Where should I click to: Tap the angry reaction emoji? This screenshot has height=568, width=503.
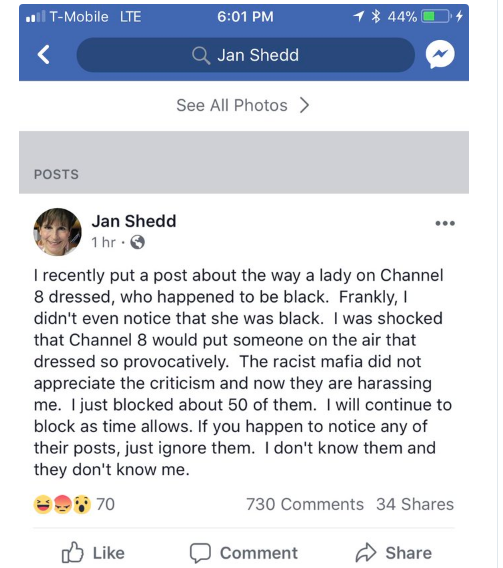(x=63, y=504)
